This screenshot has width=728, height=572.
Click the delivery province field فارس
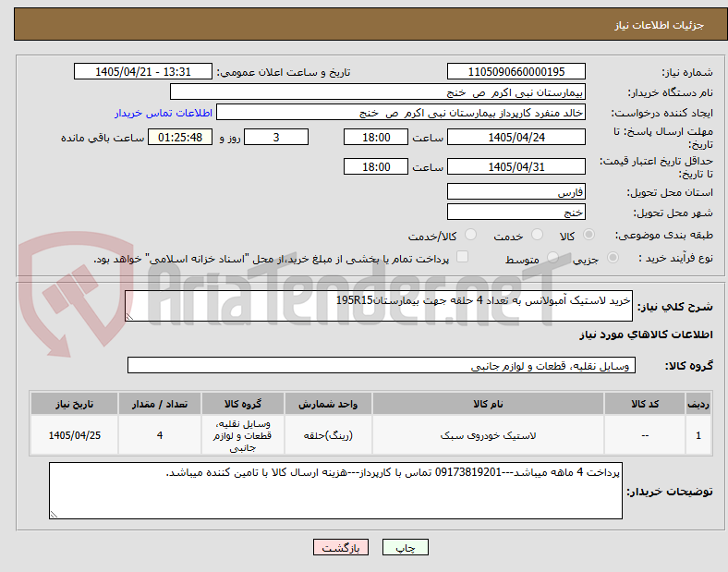[516, 191]
